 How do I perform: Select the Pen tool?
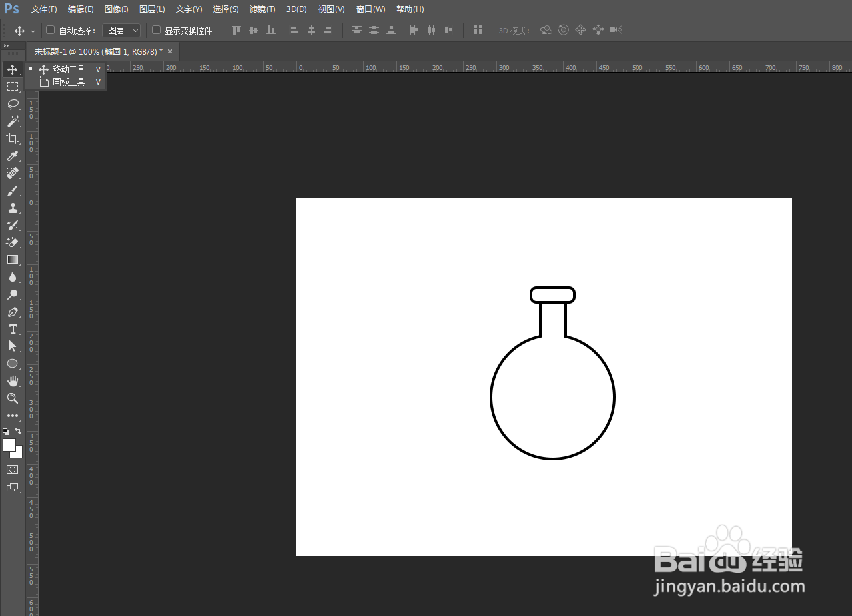tap(12, 312)
